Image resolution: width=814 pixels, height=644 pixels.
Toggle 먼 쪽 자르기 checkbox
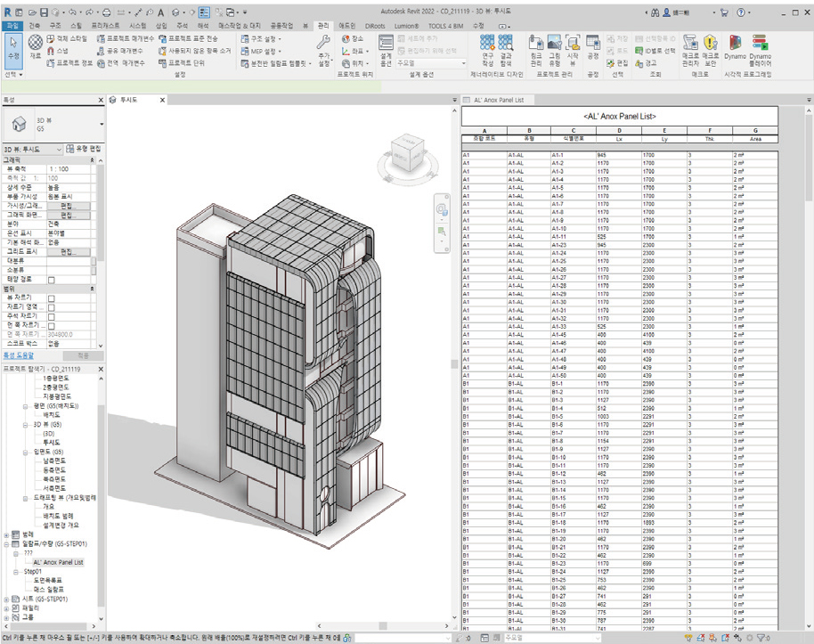tap(52, 326)
